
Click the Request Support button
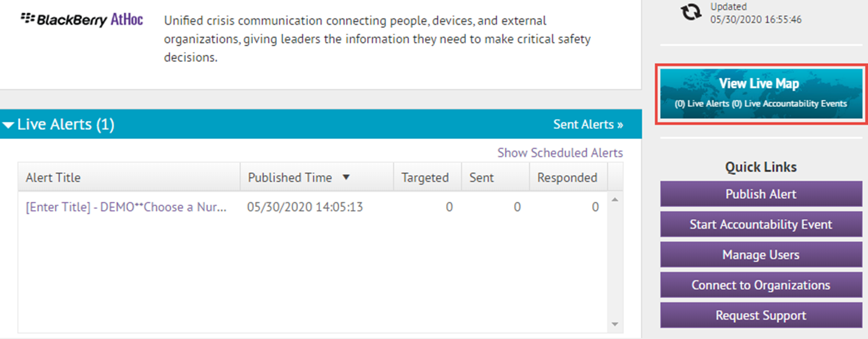(761, 315)
